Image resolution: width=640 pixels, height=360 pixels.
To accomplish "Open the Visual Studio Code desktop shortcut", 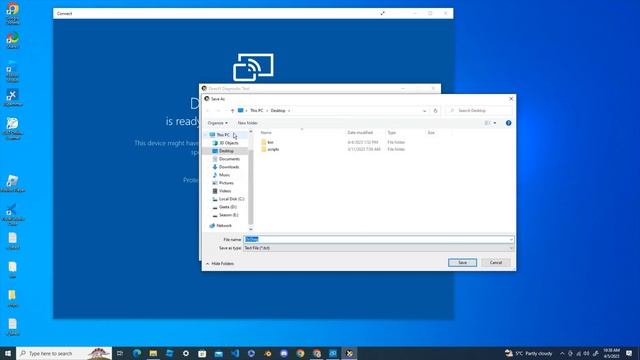I will 12,214.
